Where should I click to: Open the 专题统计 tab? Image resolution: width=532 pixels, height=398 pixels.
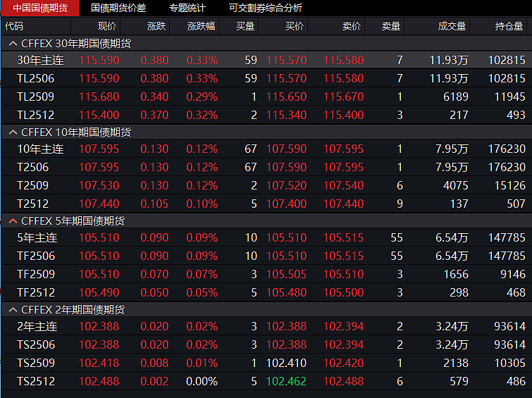coord(187,8)
